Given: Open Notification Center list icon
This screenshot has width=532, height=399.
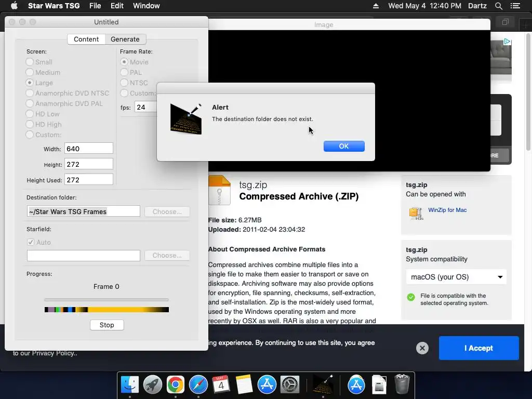Looking at the screenshot, I should (x=515, y=6).
